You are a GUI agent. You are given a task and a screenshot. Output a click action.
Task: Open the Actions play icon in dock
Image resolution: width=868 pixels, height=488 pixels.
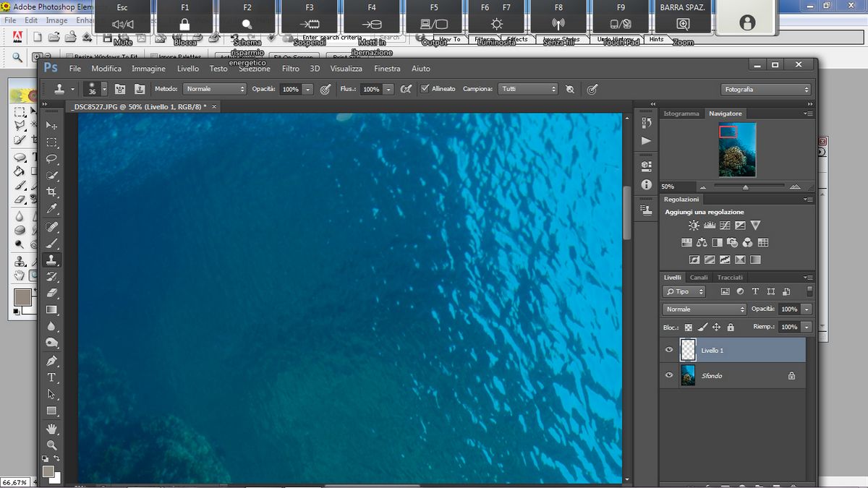tap(646, 140)
